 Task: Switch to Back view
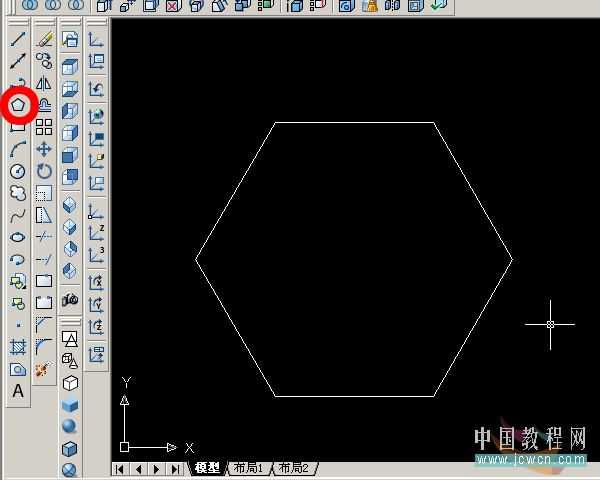click(x=70, y=177)
